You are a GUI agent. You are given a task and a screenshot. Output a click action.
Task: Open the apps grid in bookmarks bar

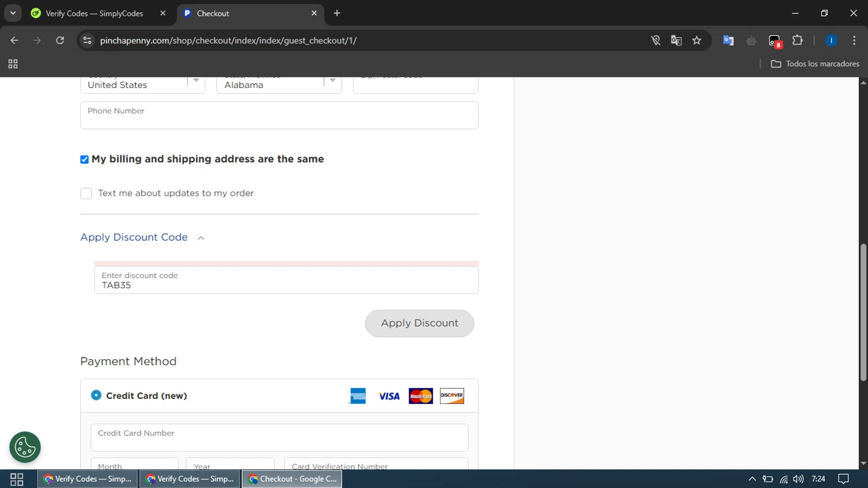13,64
